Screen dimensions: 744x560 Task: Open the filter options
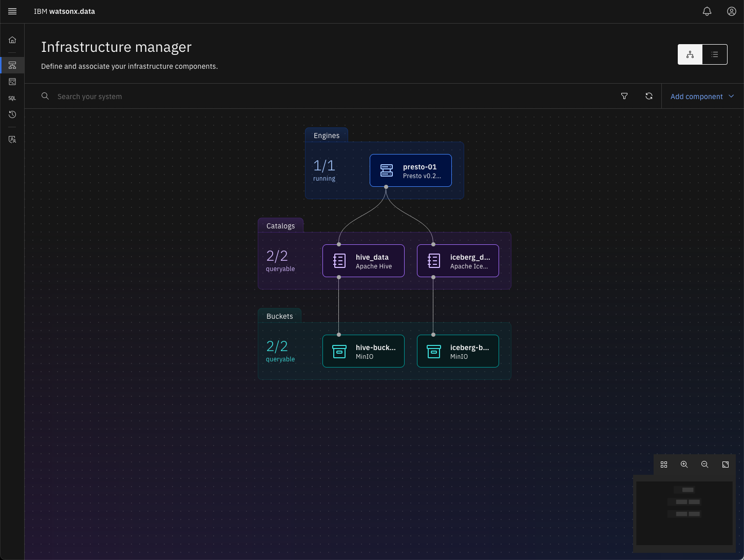[x=624, y=96]
